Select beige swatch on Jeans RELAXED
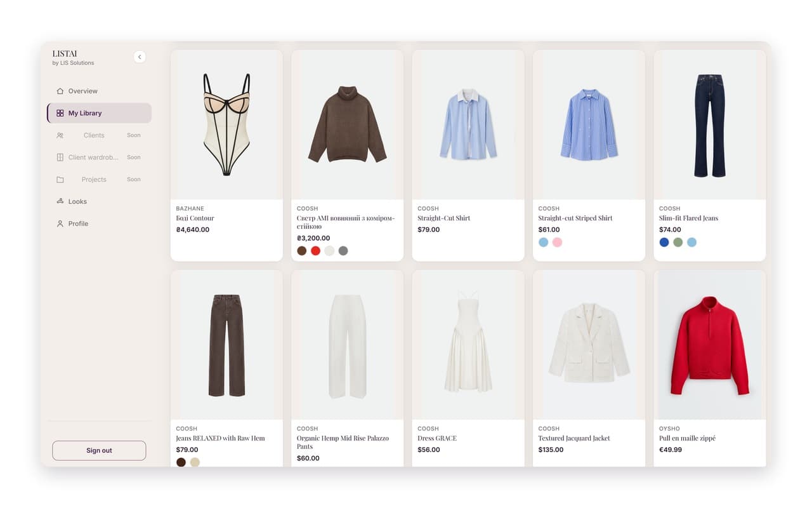Image resolution: width=812 pixels, height=508 pixels. 195,462
